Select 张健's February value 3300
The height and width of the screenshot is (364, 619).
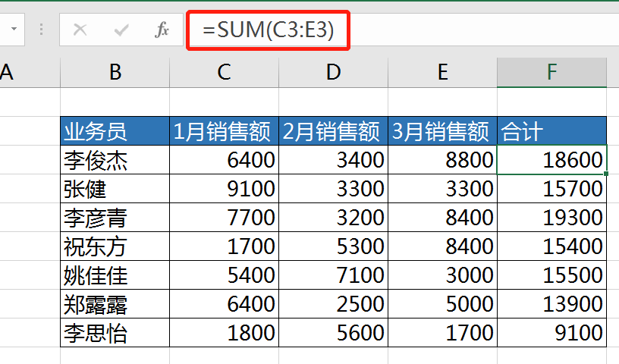(x=334, y=188)
